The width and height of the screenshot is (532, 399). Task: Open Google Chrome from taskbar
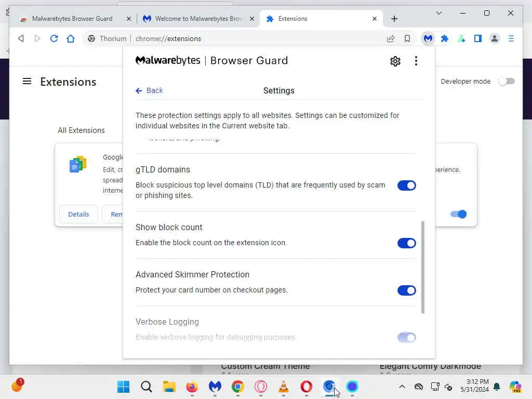(238, 387)
